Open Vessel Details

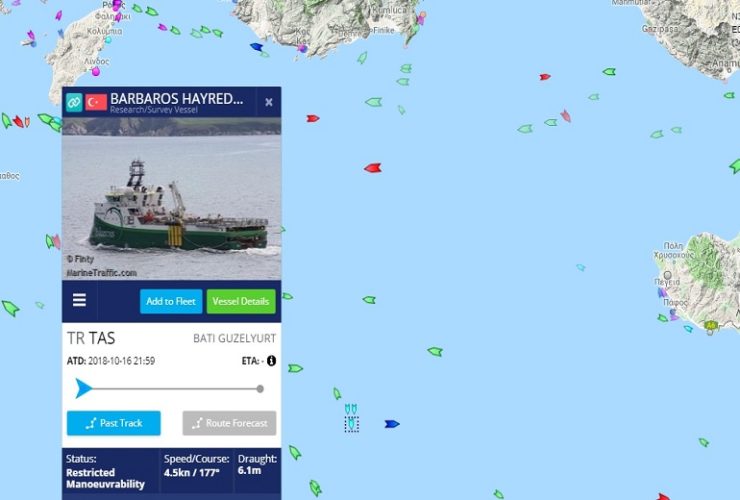(x=241, y=301)
